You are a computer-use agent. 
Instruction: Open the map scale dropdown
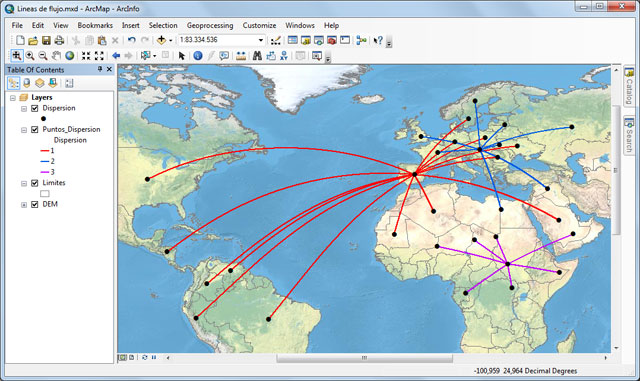click(x=261, y=40)
